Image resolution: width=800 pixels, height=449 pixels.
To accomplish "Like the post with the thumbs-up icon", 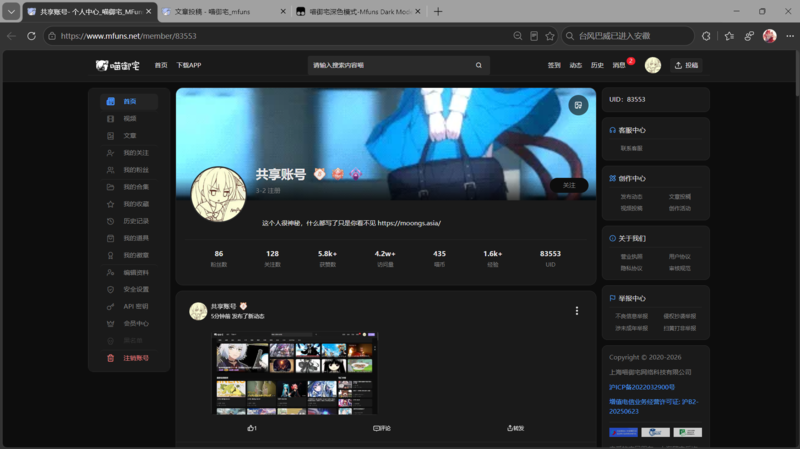I will tap(252, 428).
